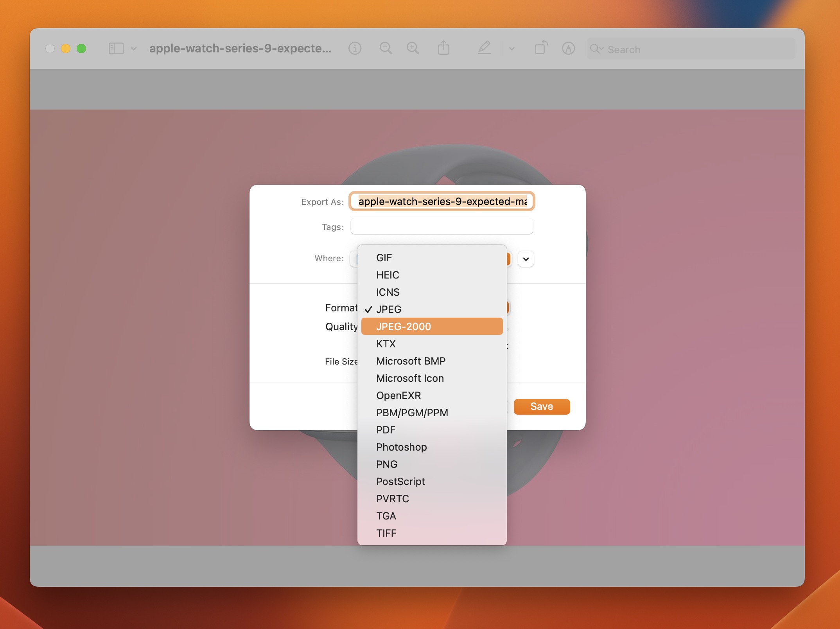Click the Zoom In magnifier icon
This screenshot has width=840, height=629.
[x=413, y=49]
